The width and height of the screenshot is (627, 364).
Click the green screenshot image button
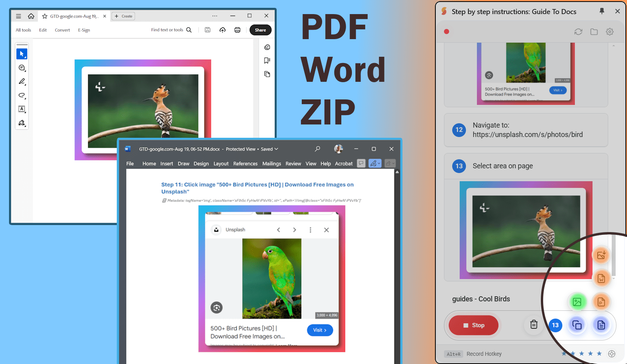click(577, 302)
